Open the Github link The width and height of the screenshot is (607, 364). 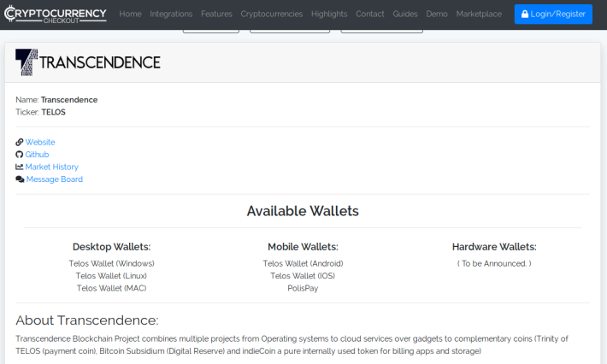pyautogui.click(x=37, y=155)
